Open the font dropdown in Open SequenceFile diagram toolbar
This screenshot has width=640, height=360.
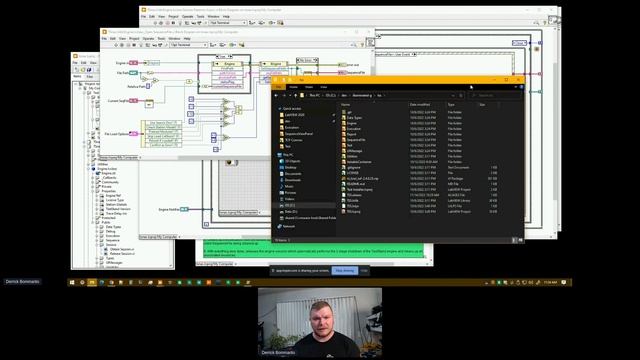[x=189, y=45]
